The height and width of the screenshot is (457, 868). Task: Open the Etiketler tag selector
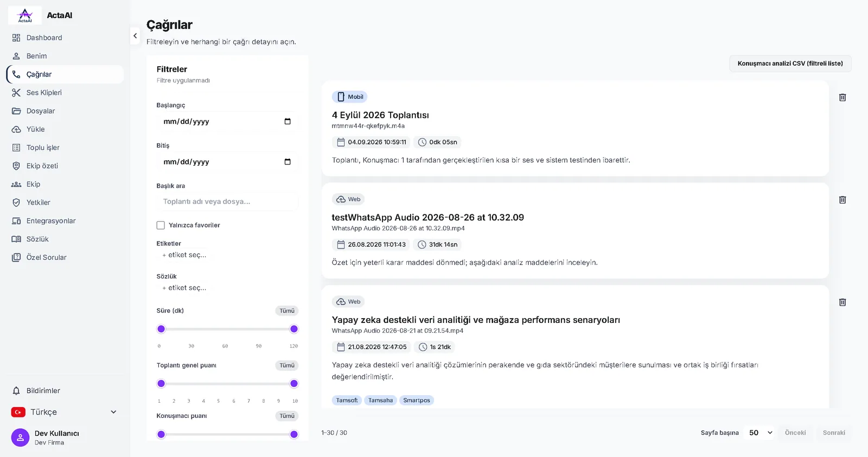[184, 255]
